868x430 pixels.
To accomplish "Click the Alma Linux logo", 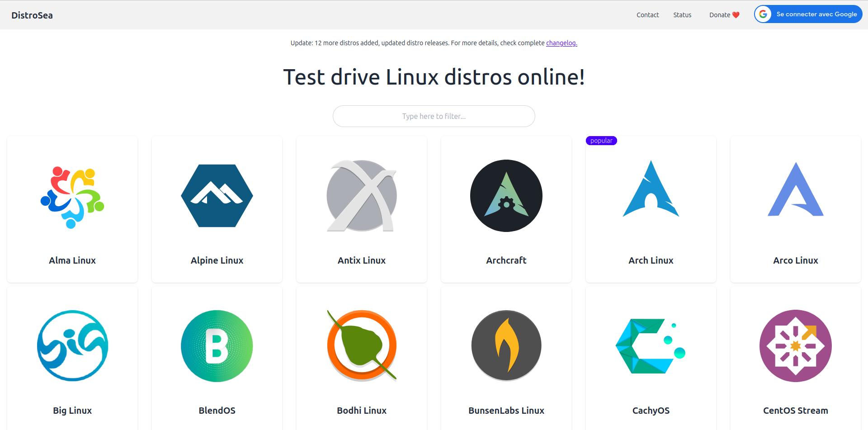I will point(72,196).
